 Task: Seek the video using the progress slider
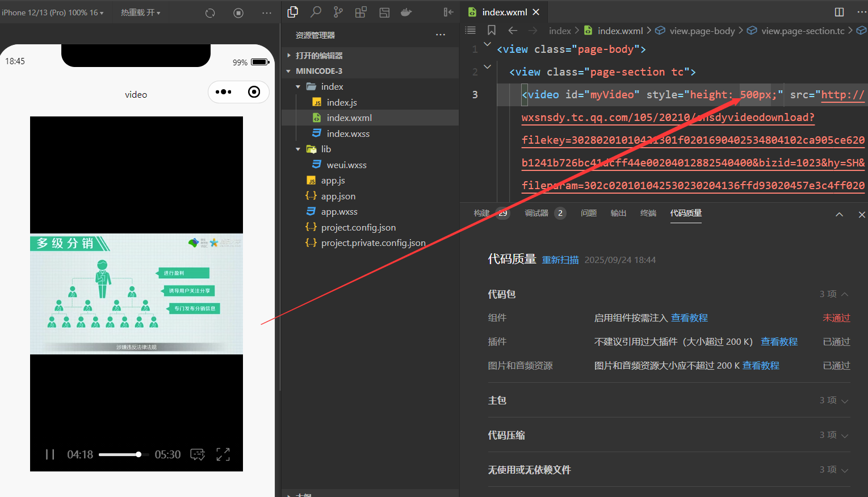click(123, 454)
